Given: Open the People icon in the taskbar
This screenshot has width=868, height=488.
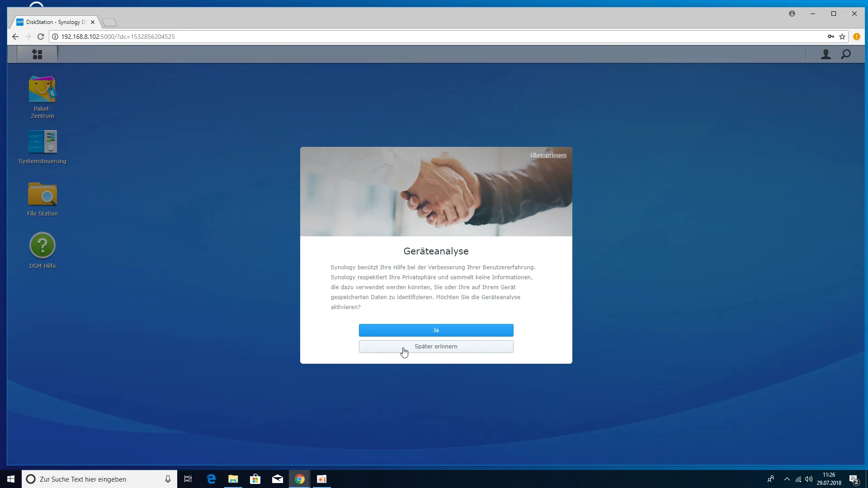Looking at the screenshot, I should pyautogui.click(x=771, y=479).
